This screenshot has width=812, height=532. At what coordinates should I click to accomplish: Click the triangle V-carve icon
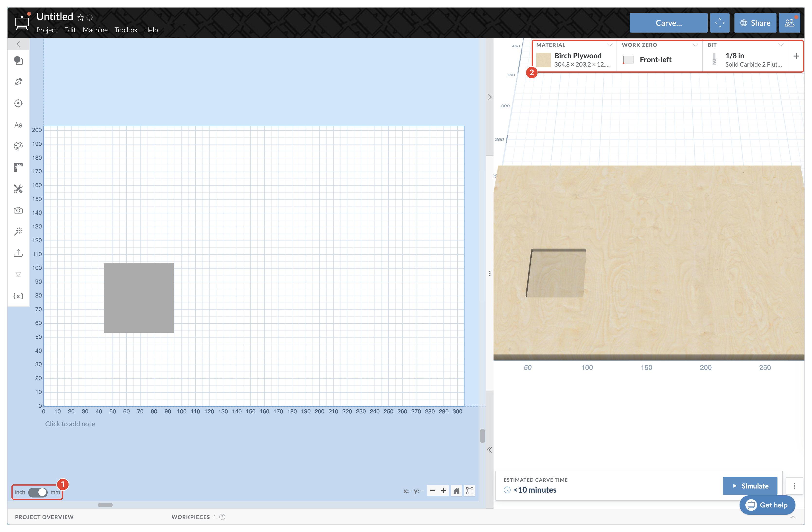[x=18, y=275]
